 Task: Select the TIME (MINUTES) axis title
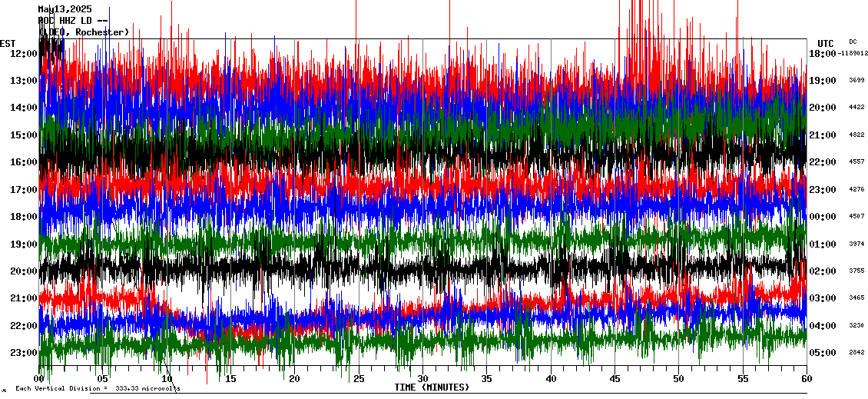tap(432, 387)
